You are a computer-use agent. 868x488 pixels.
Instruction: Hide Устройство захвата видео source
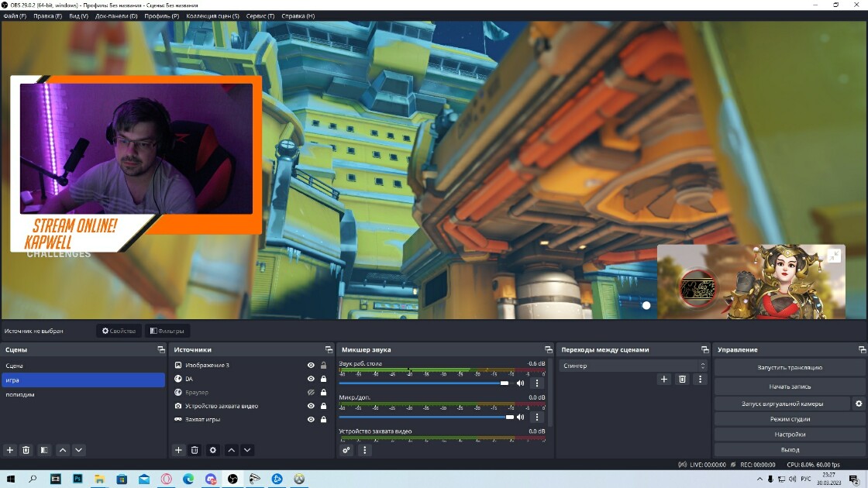tap(311, 406)
